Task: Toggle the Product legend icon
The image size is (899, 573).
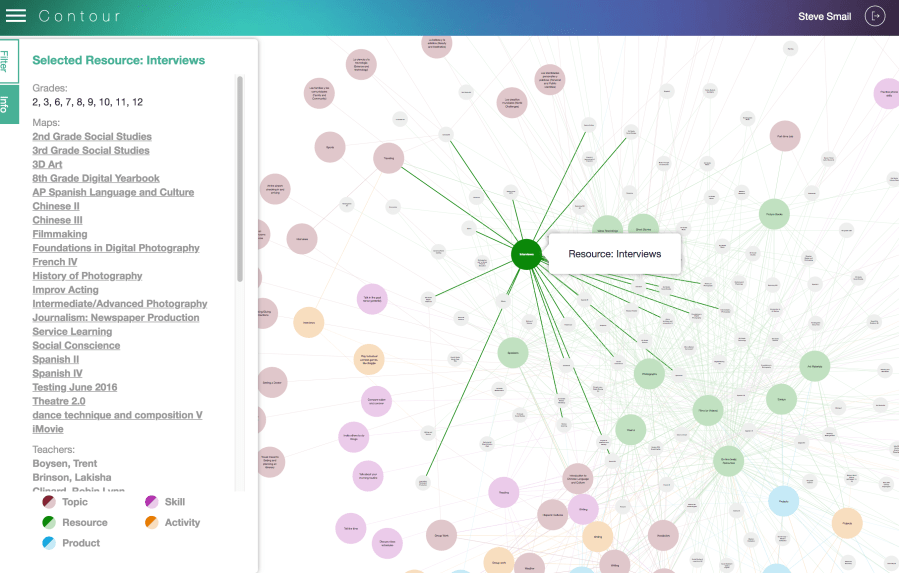Action: point(49,543)
